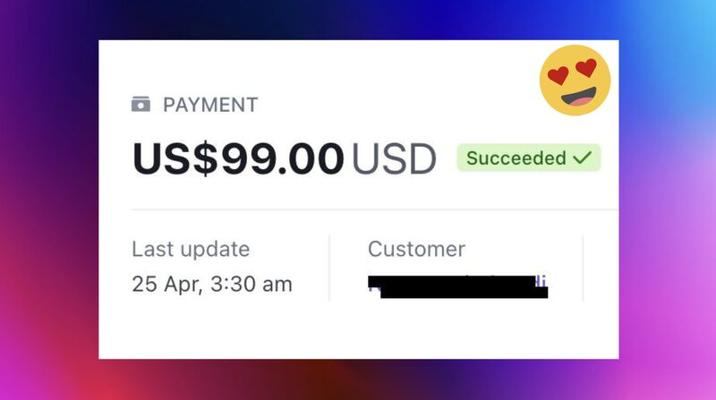Click the heart-eyes emoji sticker
The width and height of the screenshot is (716, 400).
point(575,80)
